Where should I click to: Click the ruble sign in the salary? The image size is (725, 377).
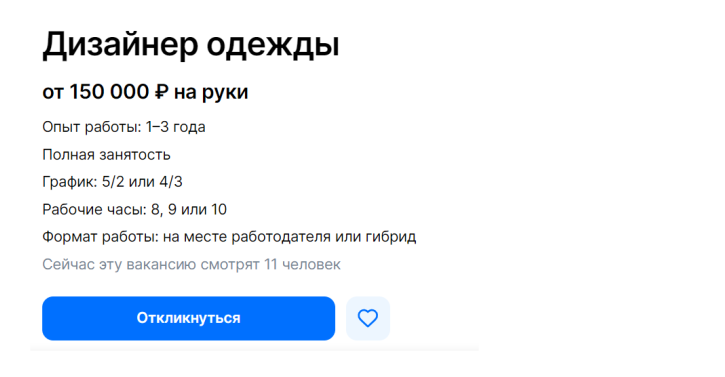coord(161,92)
